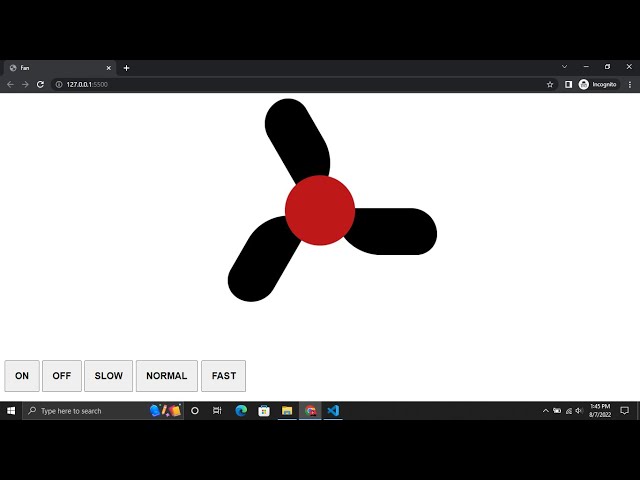Open the tab search dropdown arrow
Viewport: 640px width, 480px height.
(x=564, y=67)
